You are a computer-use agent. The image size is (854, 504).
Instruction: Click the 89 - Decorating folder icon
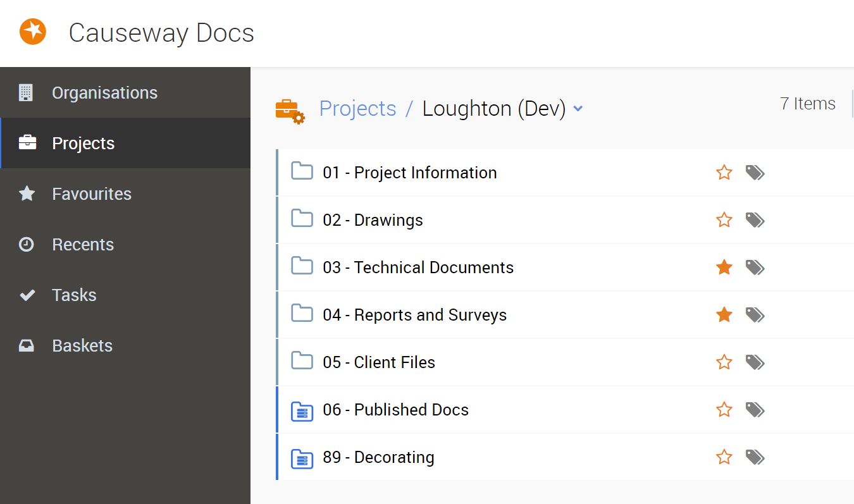pos(302,458)
